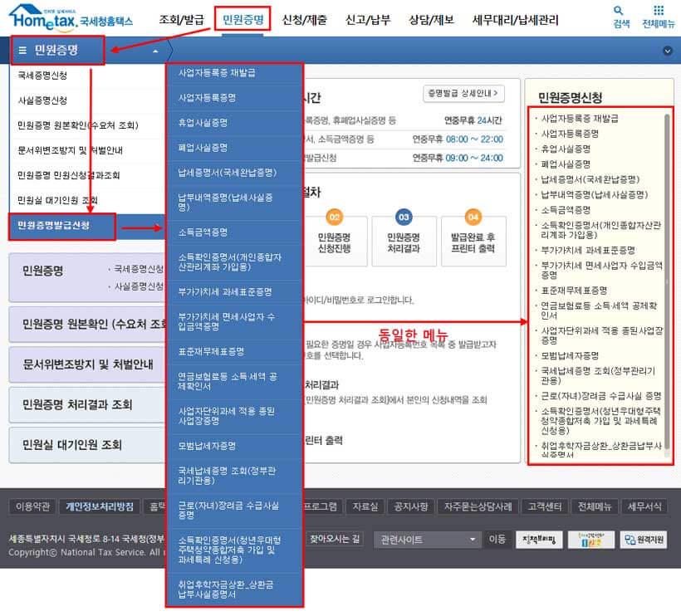Collapse the 민원증명 menu with the up arrow
Viewport: 681px width, 616px height.
pos(154,51)
